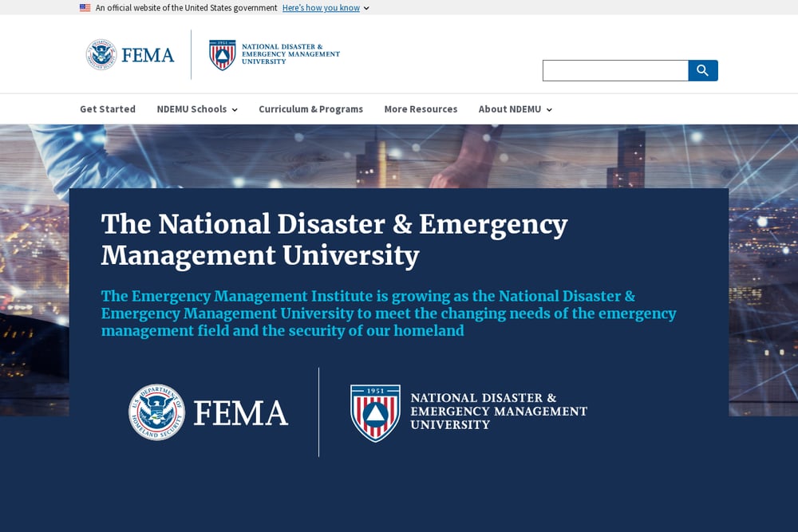Focus the site search input field
The width and height of the screenshot is (798, 532).
pyautogui.click(x=615, y=71)
